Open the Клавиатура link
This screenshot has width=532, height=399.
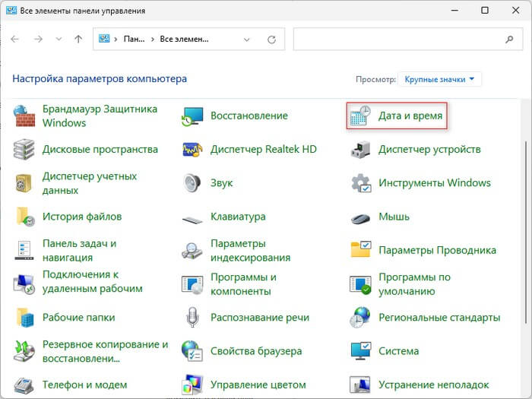238,217
